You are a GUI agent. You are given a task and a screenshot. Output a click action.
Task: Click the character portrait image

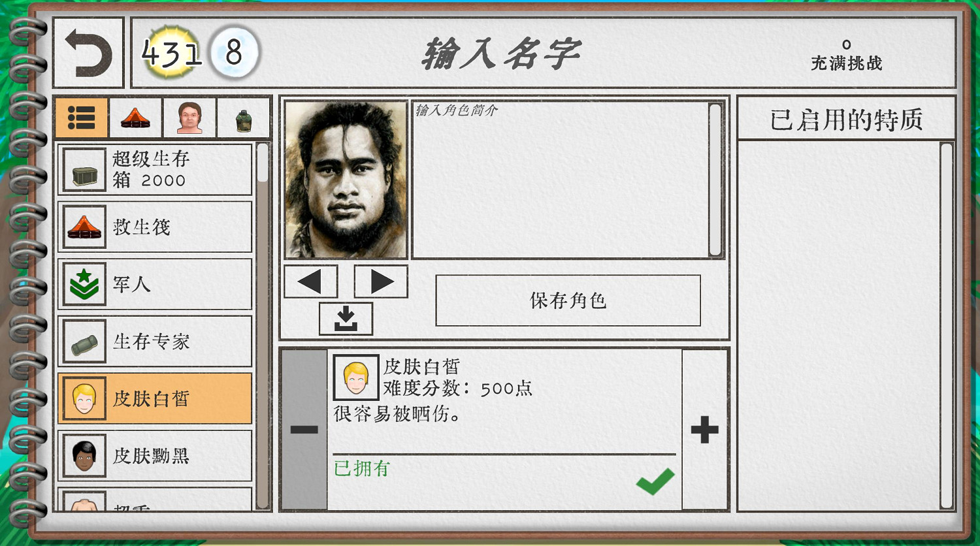point(346,180)
